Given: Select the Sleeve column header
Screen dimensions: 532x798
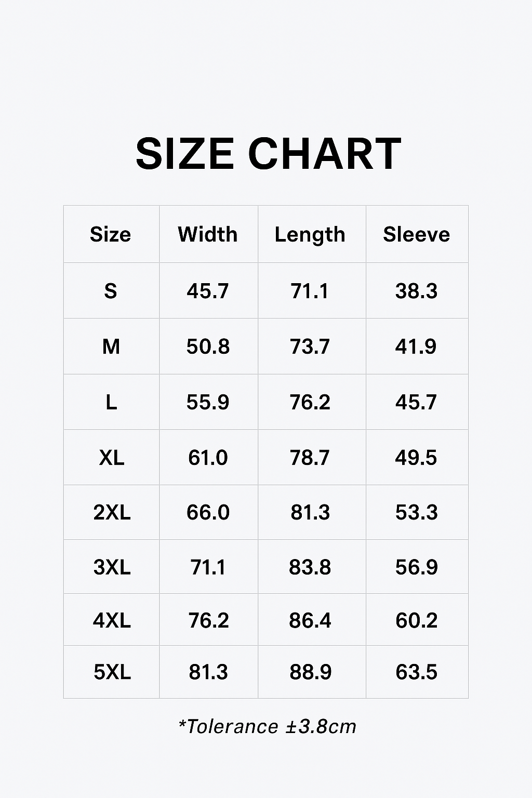Looking at the screenshot, I should 416,234.
